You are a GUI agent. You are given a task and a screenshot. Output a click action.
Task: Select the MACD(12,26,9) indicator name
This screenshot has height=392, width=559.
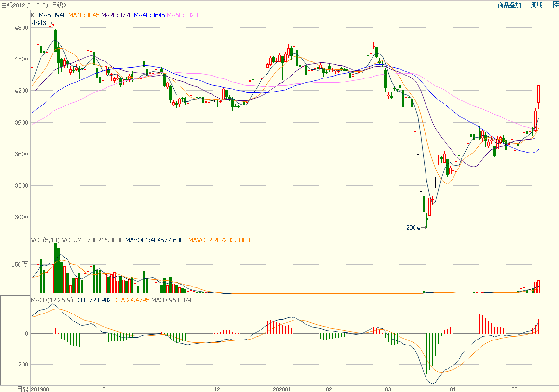click(52, 300)
